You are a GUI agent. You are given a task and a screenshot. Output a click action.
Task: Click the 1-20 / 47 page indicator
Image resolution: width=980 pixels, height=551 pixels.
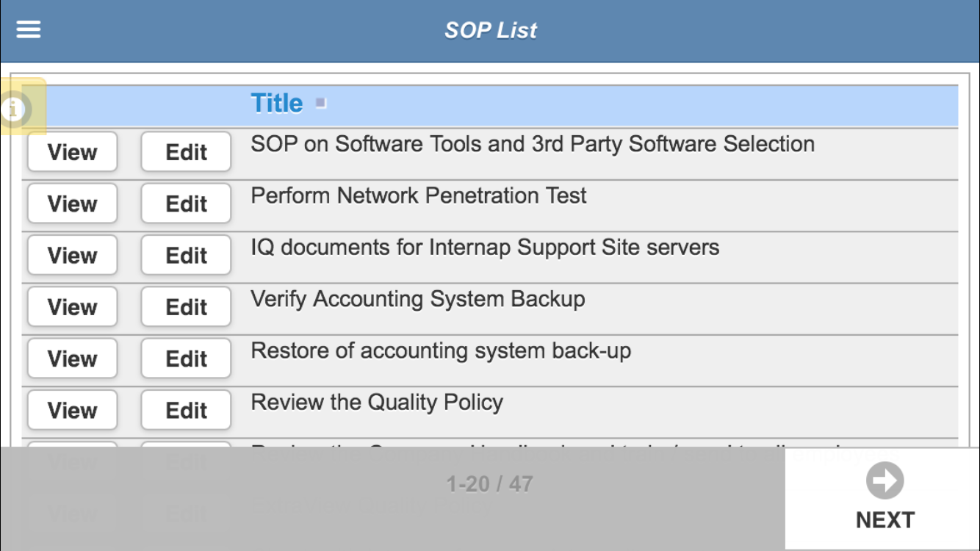(x=489, y=484)
